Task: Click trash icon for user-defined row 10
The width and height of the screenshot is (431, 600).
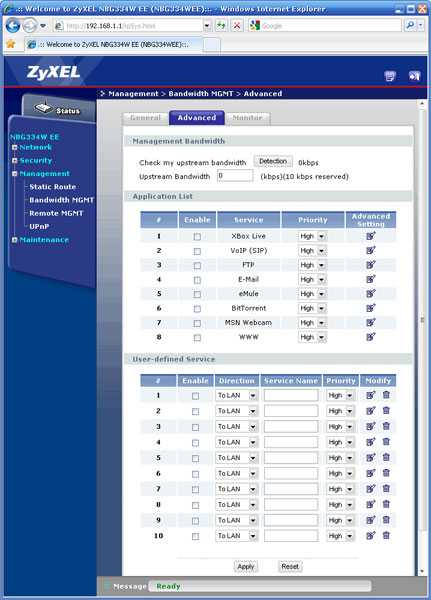Action: point(386,535)
